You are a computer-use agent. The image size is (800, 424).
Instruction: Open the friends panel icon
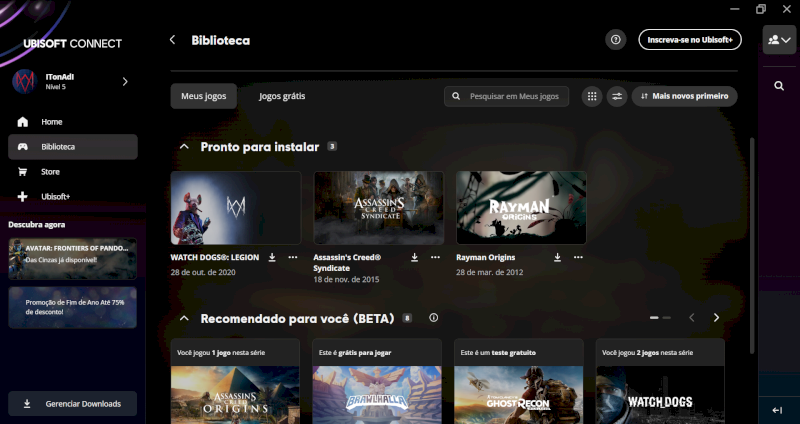[778, 40]
